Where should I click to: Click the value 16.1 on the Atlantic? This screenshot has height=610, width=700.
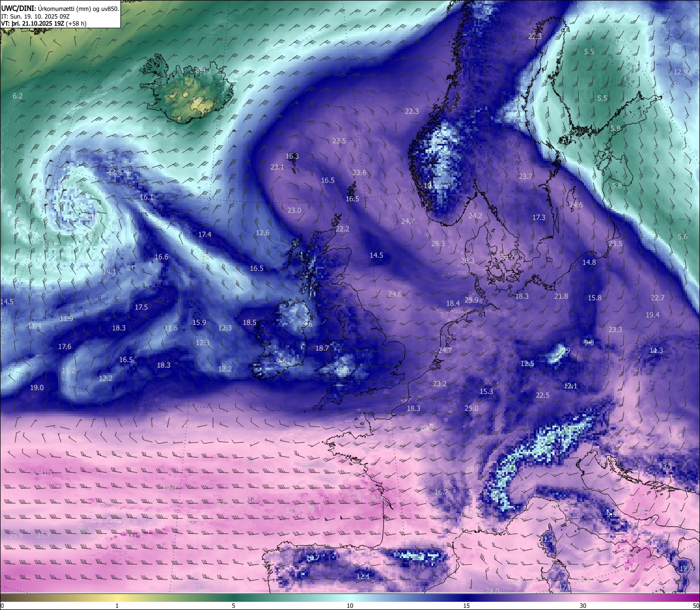click(147, 197)
